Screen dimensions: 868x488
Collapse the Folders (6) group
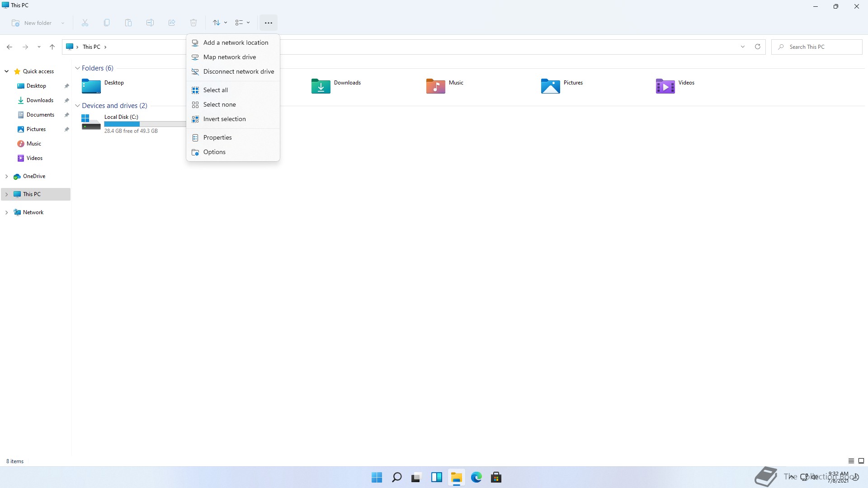77,68
